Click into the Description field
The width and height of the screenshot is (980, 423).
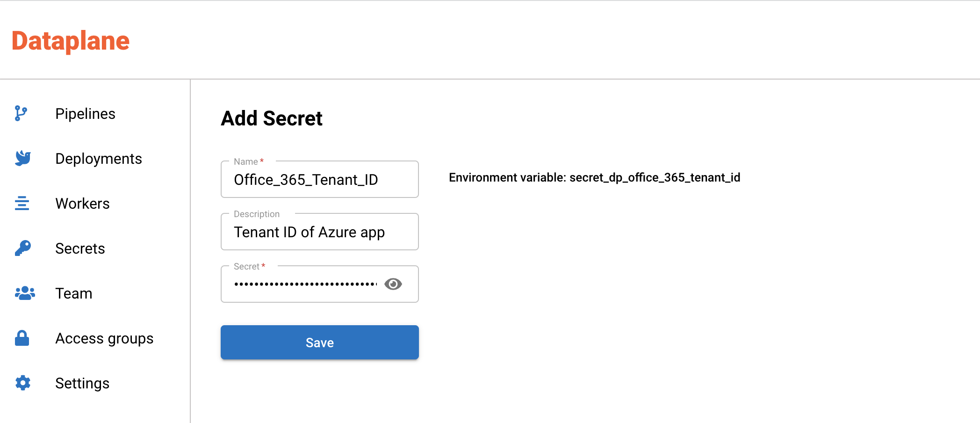[319, 232]
